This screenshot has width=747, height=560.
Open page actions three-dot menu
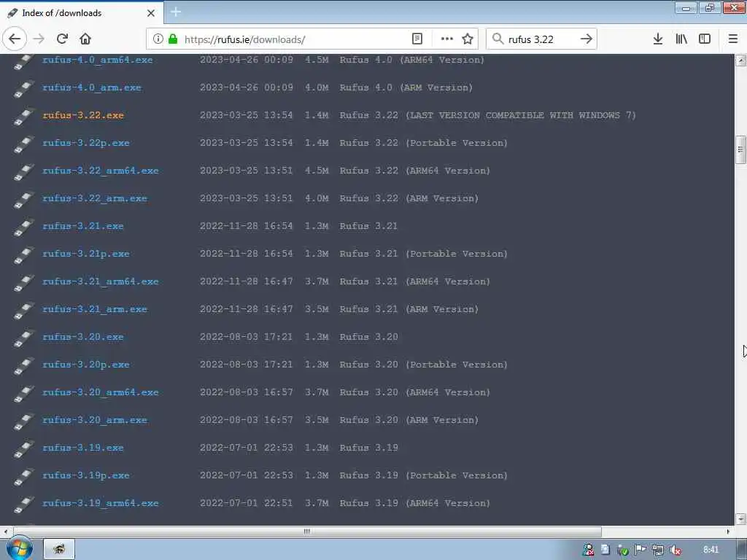(x=447, y=39)
